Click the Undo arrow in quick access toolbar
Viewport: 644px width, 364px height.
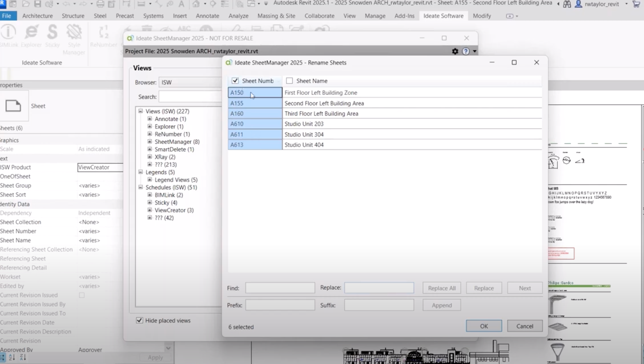[66, 4]
